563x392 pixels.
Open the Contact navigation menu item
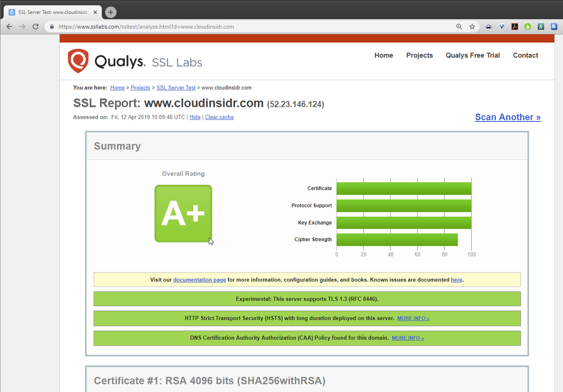(525, 55)
